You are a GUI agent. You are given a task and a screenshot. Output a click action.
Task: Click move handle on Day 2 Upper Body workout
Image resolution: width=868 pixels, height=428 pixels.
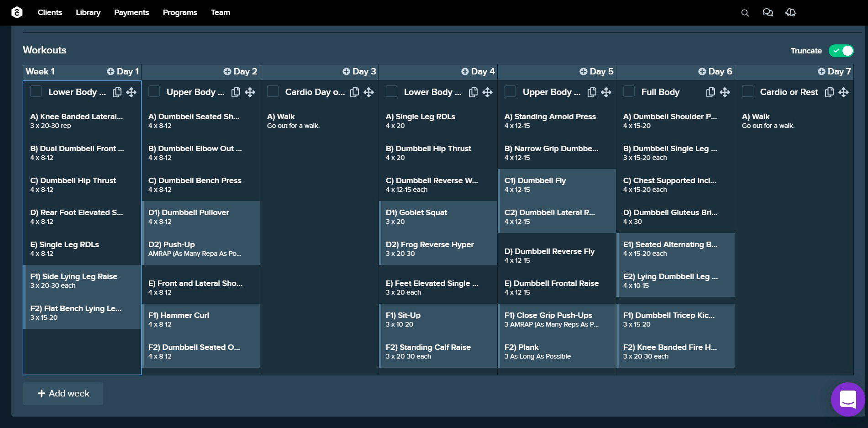click(250, 92)
